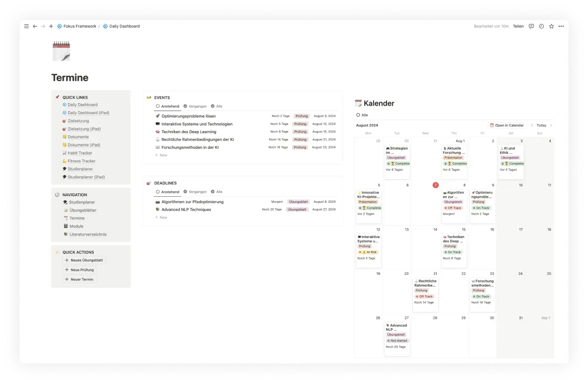The width and height of the screenshot is (588, 383).
Task: Select the Alle view above the calendar
Action: pyautogui.click(x=362, y=115)
